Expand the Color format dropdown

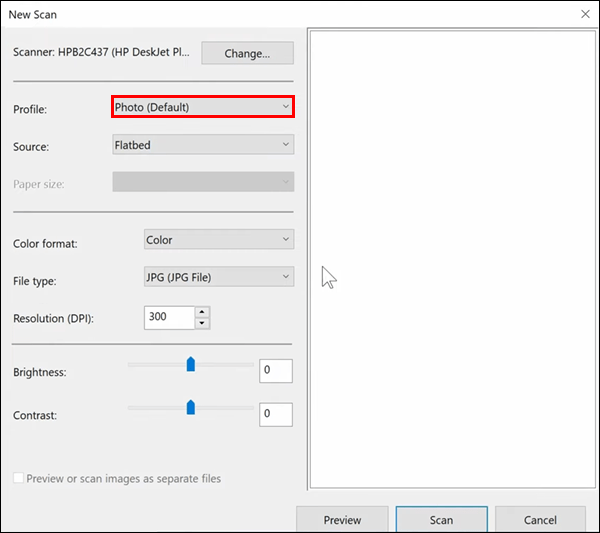coord(219,240)
